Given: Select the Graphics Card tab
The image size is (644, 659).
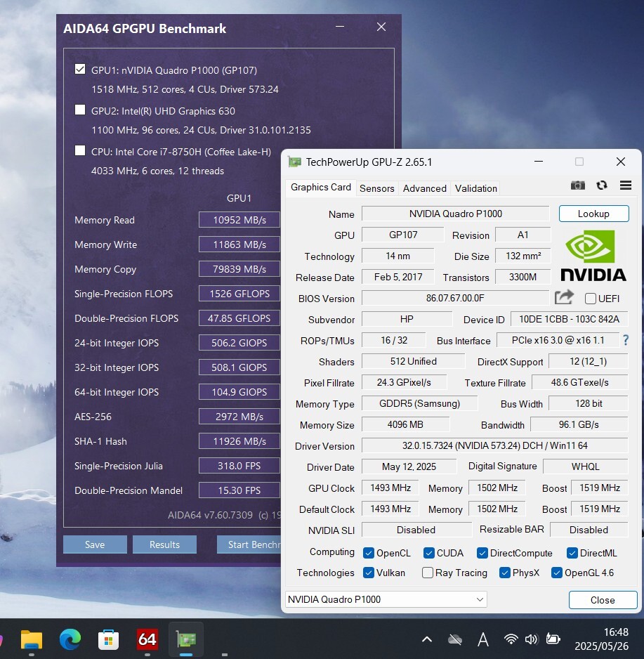Looking at the screenshot, I should coord(321,187).
